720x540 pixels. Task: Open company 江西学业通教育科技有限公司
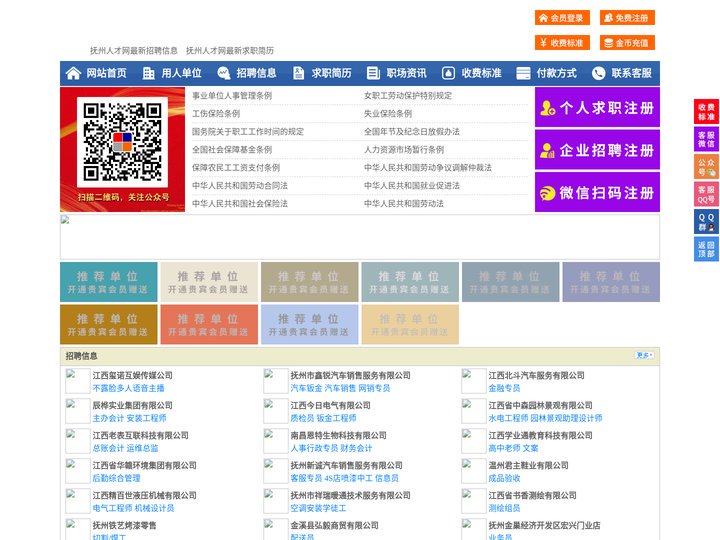(x=540, y=435)
